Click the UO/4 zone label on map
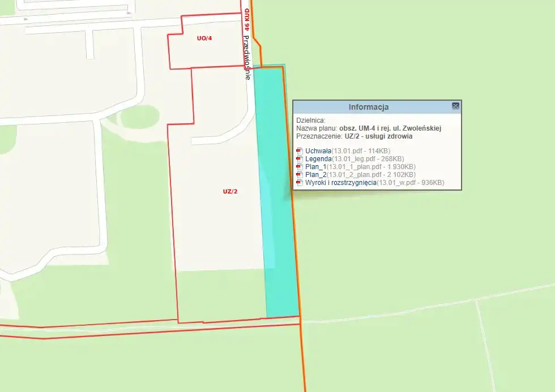The width and height of the screenshot is (555, 392). pos(204,38)
